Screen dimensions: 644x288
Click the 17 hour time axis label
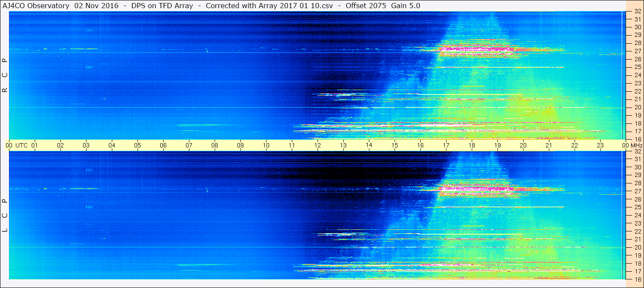pos(446,146)
